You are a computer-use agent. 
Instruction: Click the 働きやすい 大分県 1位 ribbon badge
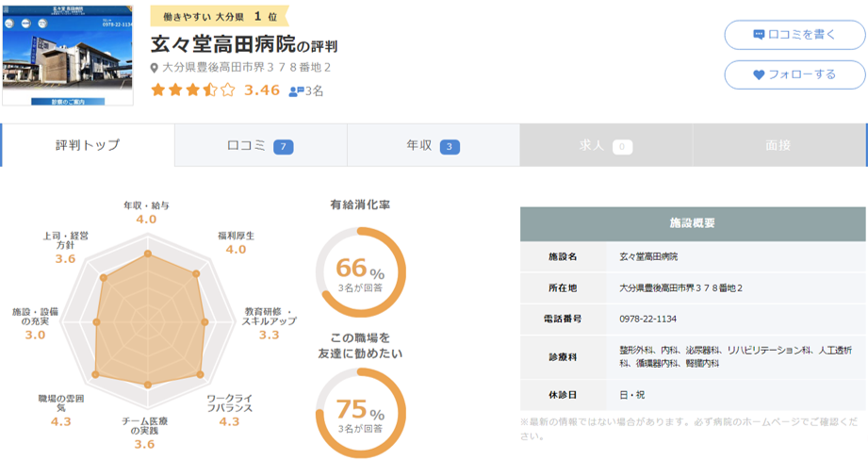pos(220,17)
